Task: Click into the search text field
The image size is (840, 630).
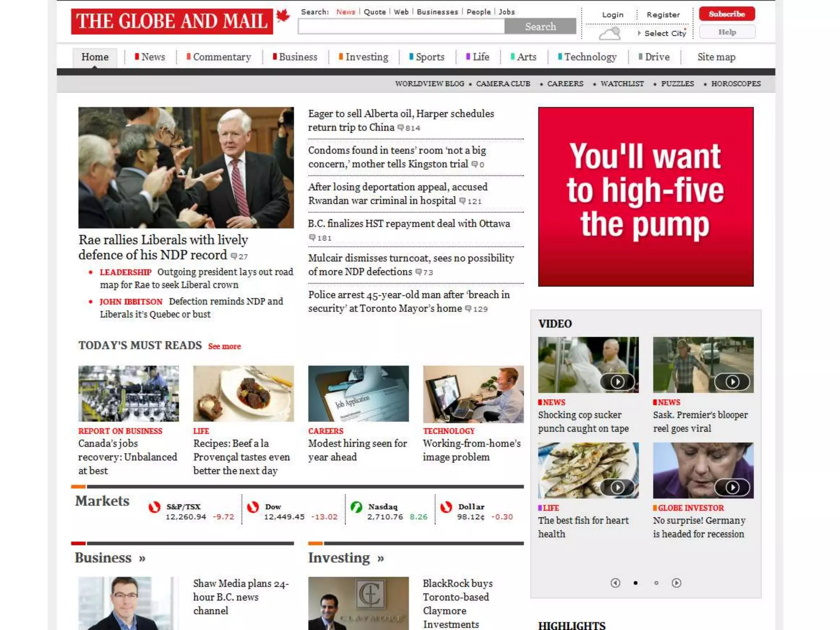Action: pos(401,27)
